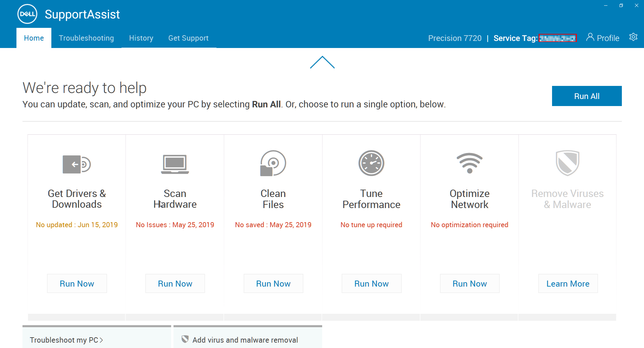This screenshot has height=348, width=644.
Task: Run Now for Get Drivers & Downloads
Action: coord(77,284)
